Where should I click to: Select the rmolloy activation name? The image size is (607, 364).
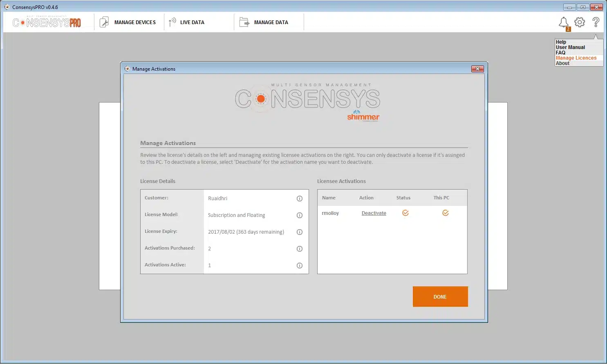330,213
